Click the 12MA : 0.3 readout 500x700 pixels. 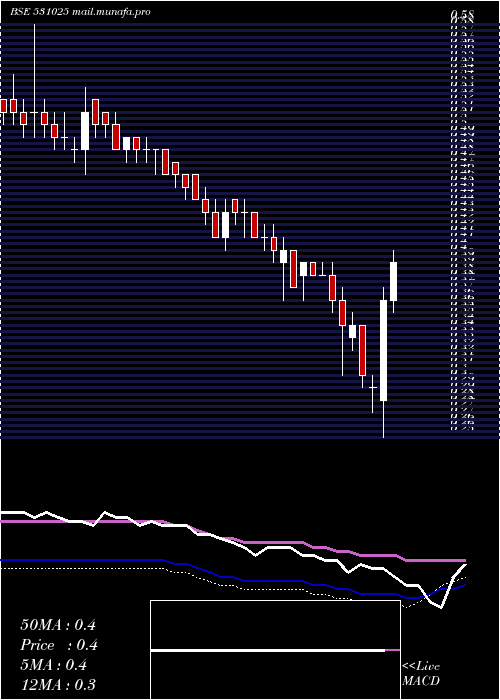click(58, 685)
